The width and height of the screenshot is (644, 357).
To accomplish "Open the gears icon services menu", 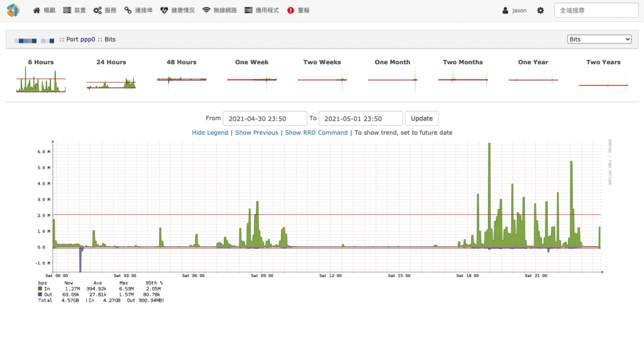I will pos(105,10).
